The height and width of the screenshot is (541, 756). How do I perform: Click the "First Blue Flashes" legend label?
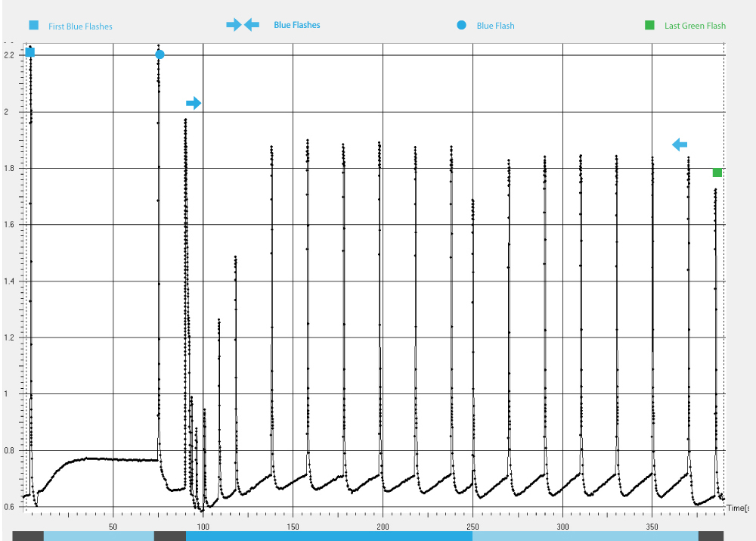(80, 26)
